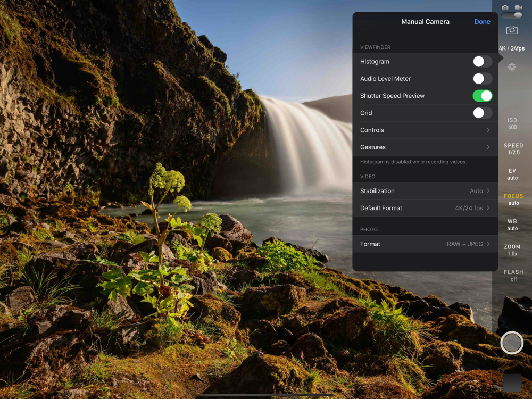Viewport: 532px width, 399px height.
Task: Flip the photo/video mode switch
Action: 512,15
